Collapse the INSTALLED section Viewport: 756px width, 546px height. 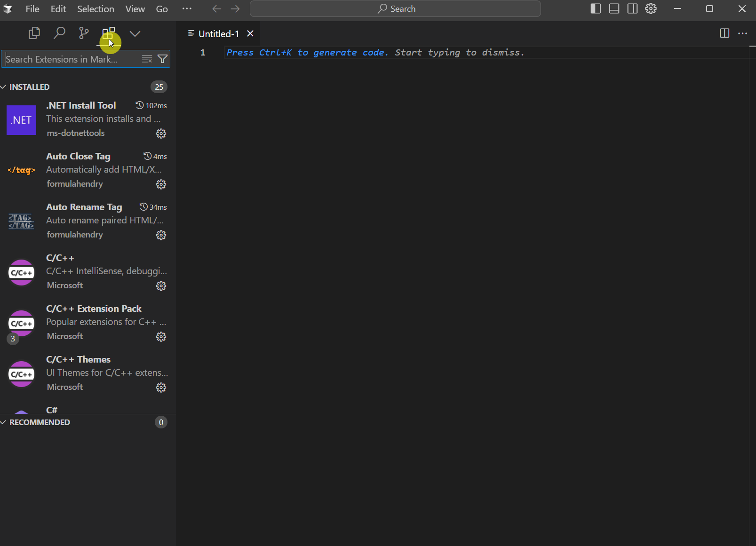[29, 87]
